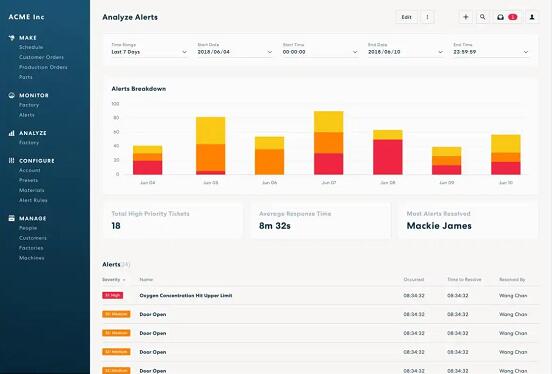
Task: Click the MANAGE section heading
Action: point(32,218)
